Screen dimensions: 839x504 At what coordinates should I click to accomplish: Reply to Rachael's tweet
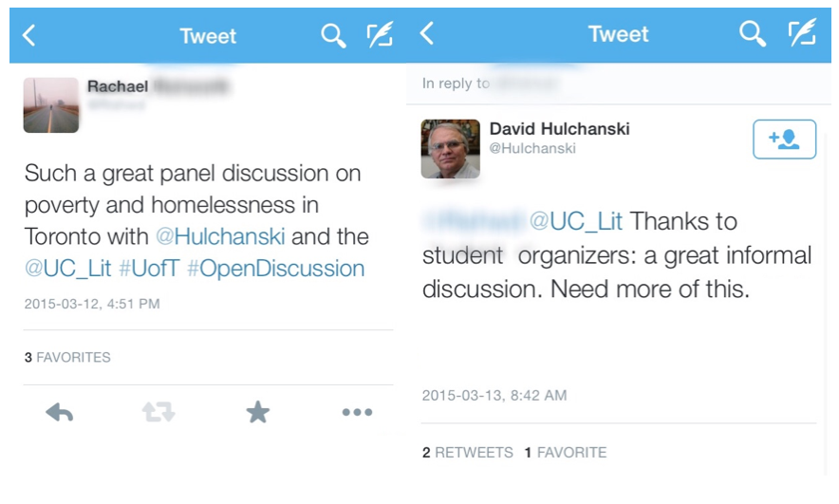(x=60, y=412)
